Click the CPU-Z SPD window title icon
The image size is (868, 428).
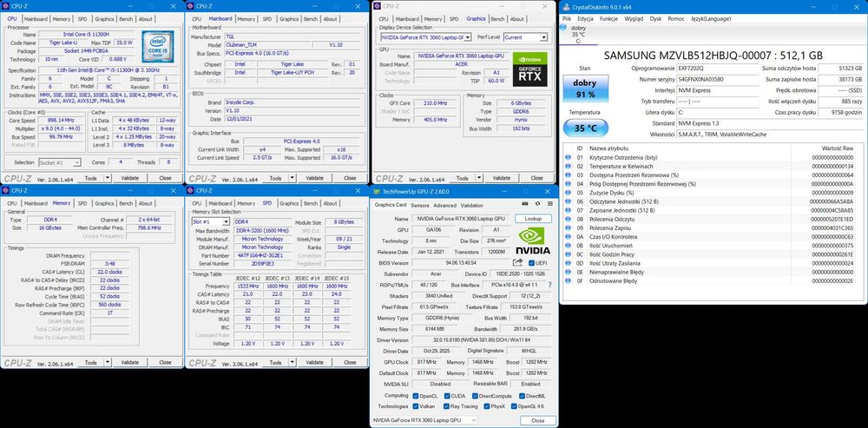[190, 190]
